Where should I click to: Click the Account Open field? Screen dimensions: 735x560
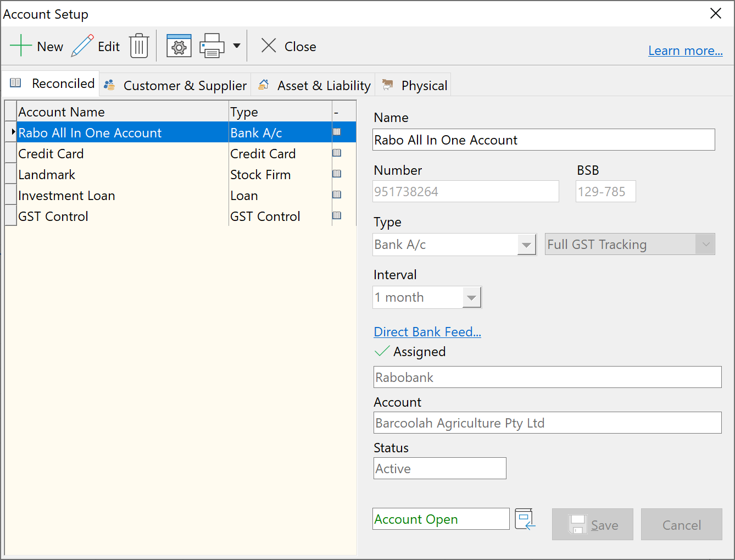pyautogui.click(x=441, y=519)
